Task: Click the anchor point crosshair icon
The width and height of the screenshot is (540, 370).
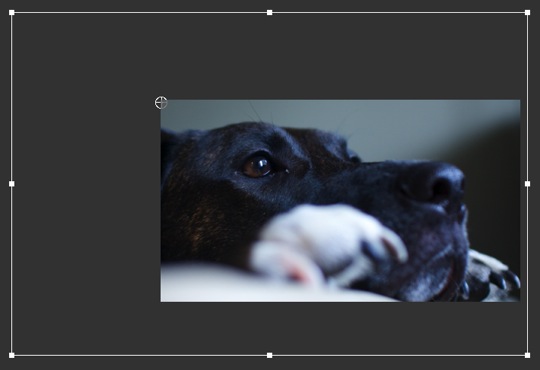Action: coord(161,103)
